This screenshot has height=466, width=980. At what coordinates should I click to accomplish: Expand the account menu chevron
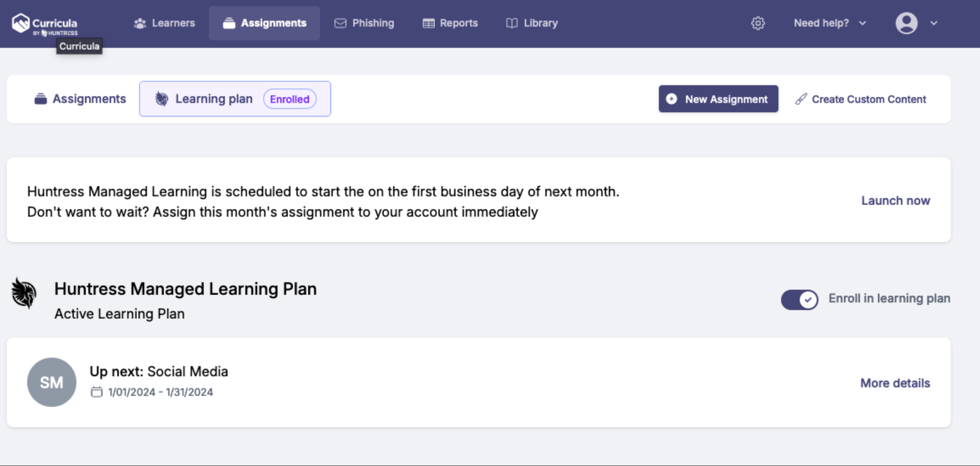934,23
